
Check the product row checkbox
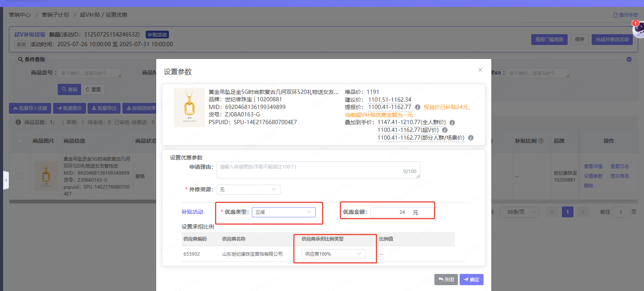(x=21, y=176)
